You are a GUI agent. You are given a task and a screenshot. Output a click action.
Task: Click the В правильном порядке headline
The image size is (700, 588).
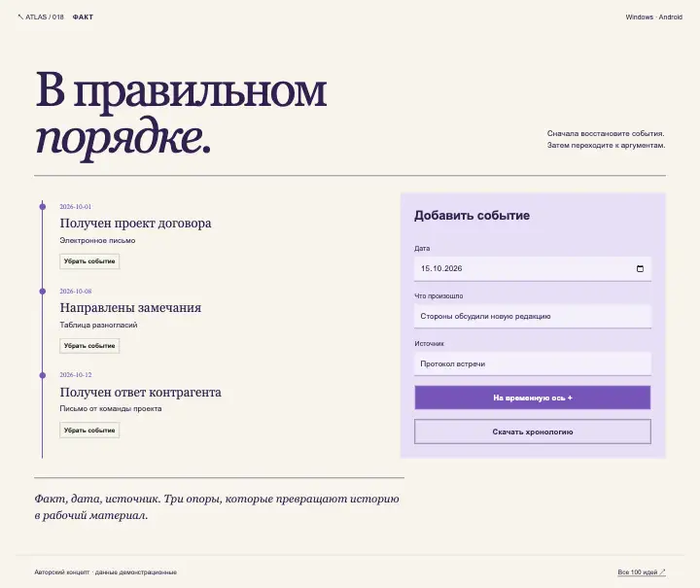[181, 115]
